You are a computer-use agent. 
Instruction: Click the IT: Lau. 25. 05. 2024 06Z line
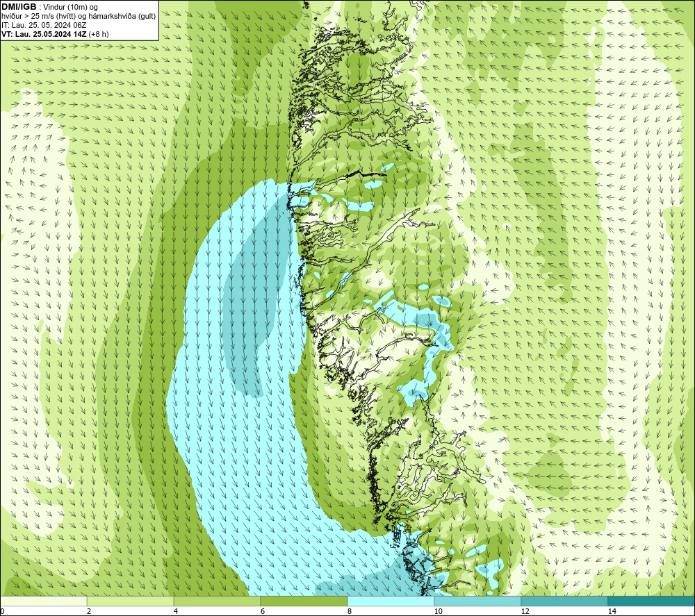point(44,25)
